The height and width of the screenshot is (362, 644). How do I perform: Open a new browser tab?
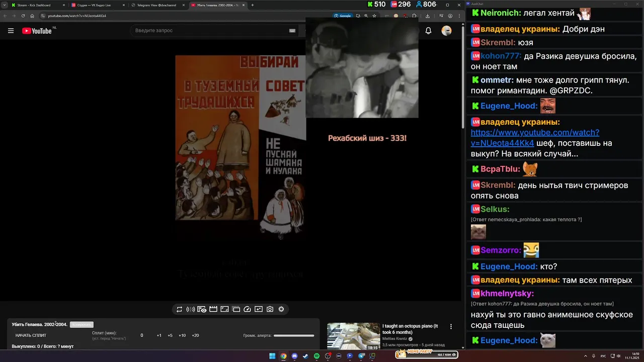pos(253,5)
